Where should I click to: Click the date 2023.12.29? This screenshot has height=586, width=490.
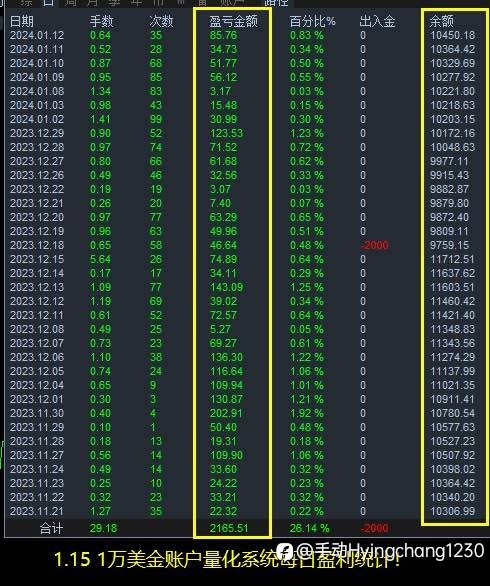click(37, 133)
